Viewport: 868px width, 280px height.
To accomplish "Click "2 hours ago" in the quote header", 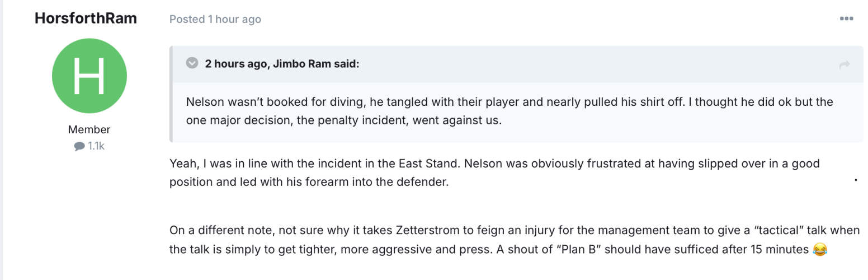I will click(x=237, y=63).
